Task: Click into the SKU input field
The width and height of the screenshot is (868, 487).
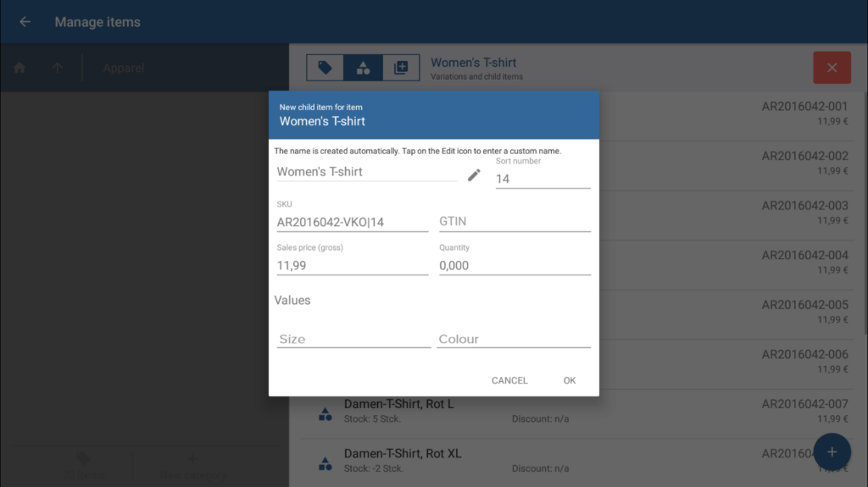Action: coord(352,222)
